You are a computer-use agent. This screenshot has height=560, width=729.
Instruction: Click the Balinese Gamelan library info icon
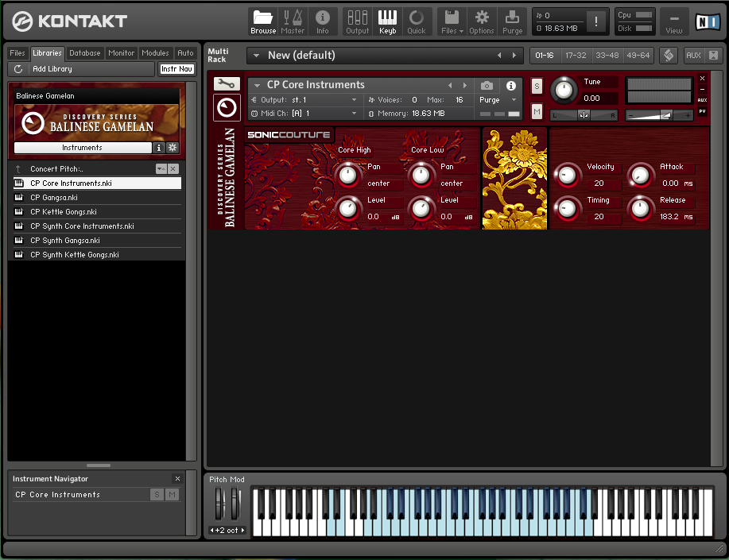[x=158, y=147]
